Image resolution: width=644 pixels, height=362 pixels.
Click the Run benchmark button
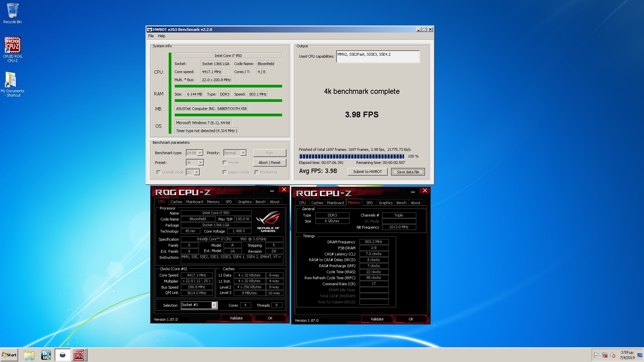(270, 153)
